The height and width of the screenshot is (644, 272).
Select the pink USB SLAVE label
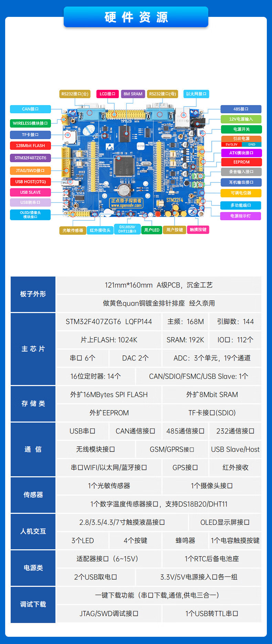pyautogui.click(x=30, y=193)
